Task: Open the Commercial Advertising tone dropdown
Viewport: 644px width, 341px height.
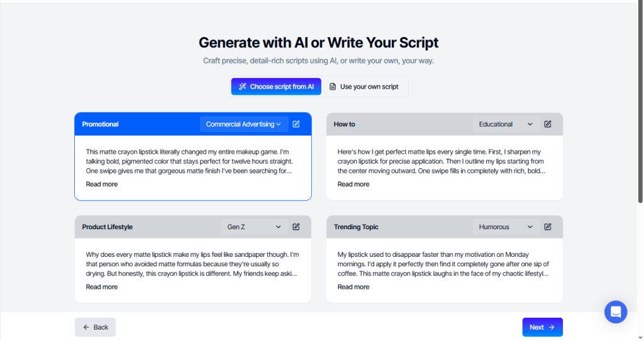Action: [x=244, y=124]
